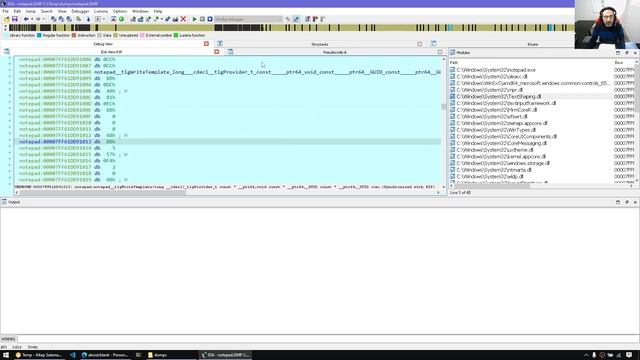
Task: Select windows.storage.dll module row
Action: tap(543, 163)
